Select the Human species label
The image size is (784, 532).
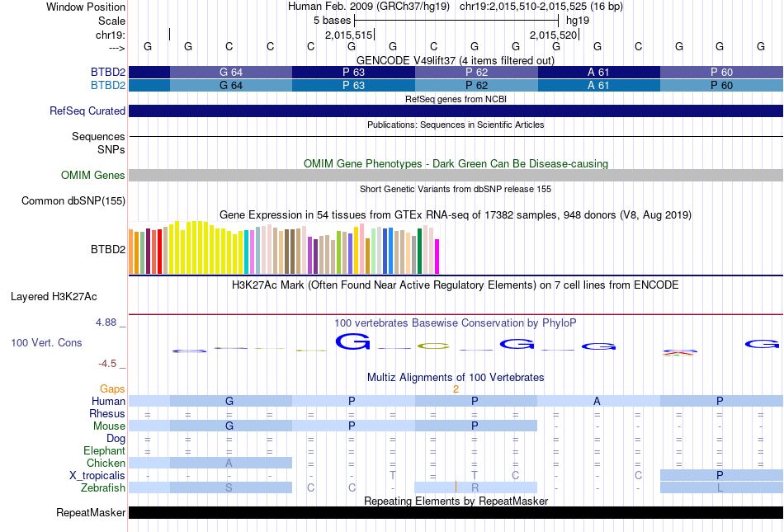(x=108, y=401)
